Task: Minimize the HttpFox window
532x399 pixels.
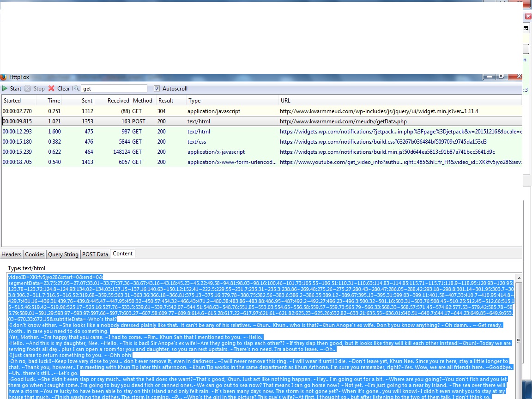Action: (x=489, y=77)
